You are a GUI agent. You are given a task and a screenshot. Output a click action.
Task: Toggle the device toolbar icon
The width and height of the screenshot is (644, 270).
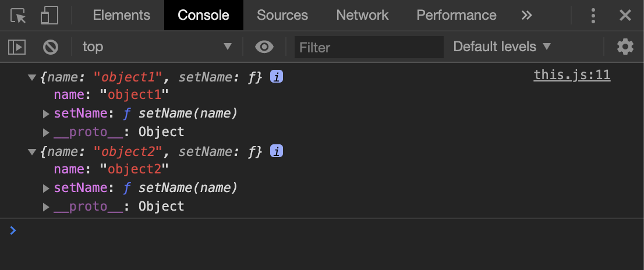(49, 16)
